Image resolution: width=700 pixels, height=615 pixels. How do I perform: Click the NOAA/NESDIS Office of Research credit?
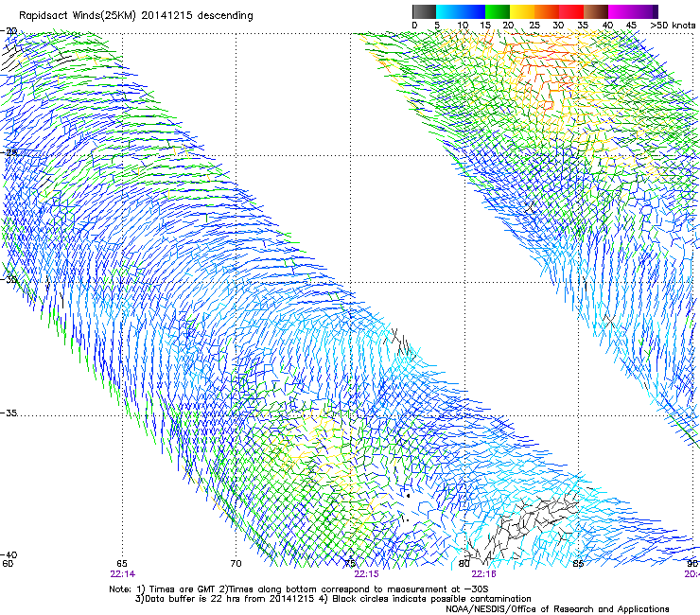point(557,609)
